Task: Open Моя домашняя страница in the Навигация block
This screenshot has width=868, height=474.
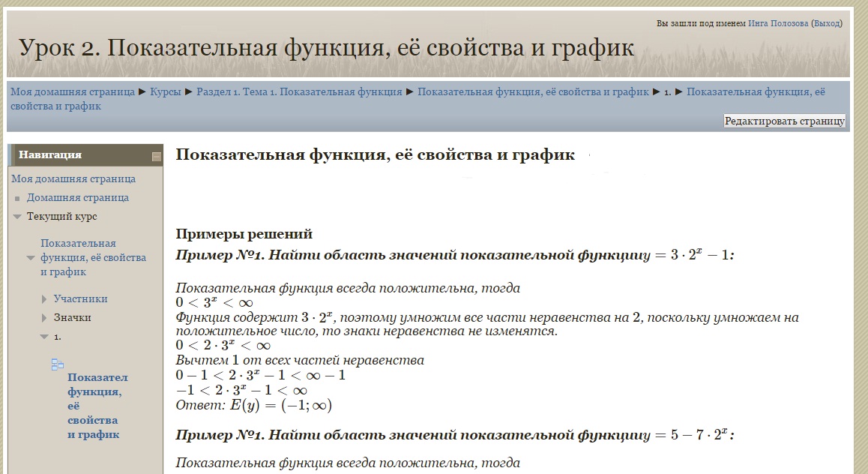Action: pyautogui.click(x=73, y=178)
